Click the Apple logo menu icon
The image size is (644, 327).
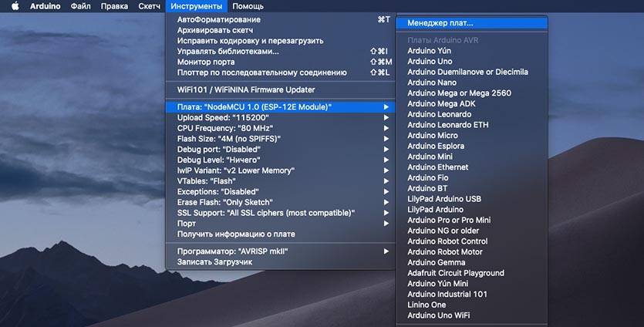point(13,6)
